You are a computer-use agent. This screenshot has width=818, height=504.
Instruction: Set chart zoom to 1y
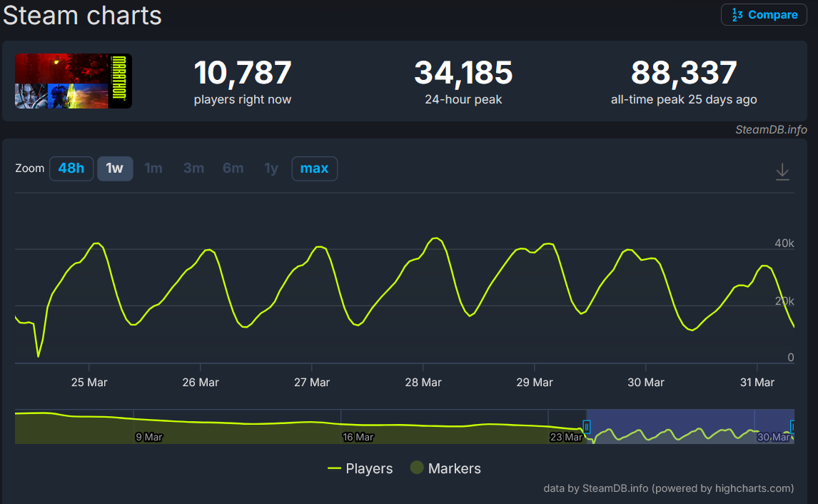[x=271, y=168]
